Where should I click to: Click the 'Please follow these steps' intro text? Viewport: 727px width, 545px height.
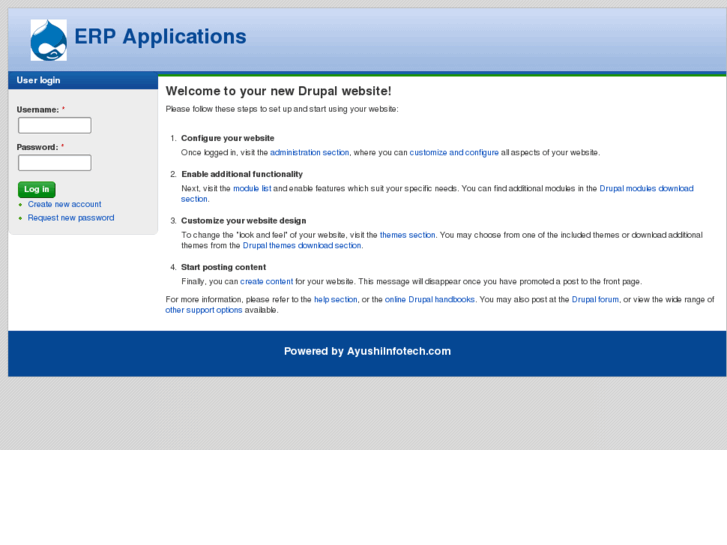pyautogui.click(x=282, y=109)
